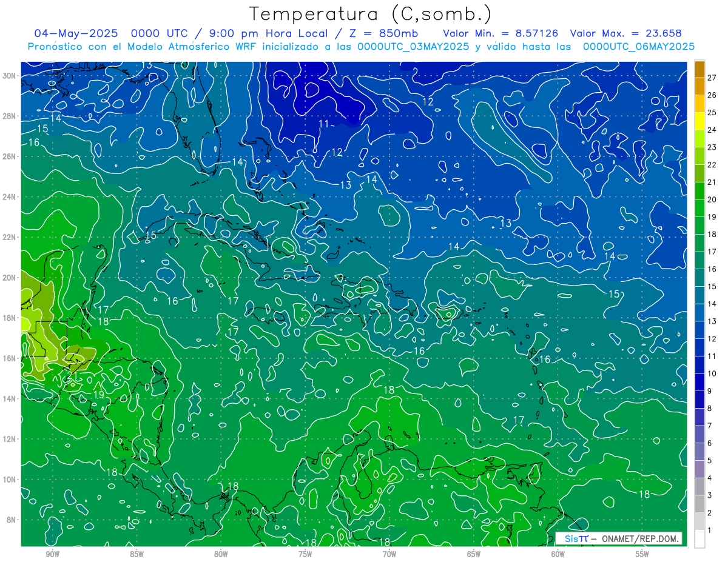Click latitude axis label "30N"
The width and height of the screenshot is (728, 562).
9,76
